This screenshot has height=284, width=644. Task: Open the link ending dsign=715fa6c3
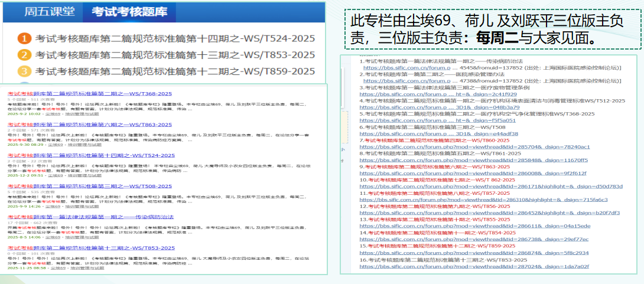click(x=483, y=200)
